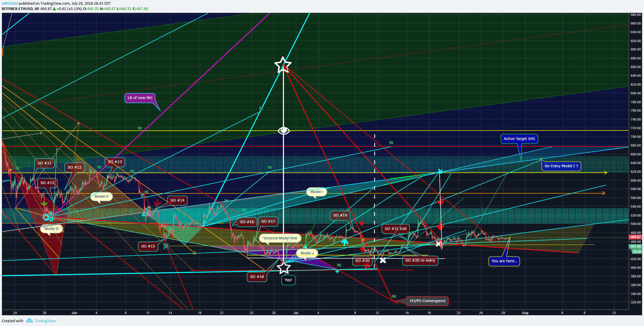The width and height of the screenshot is (644, 326).
Task: Click the 320.00 price axis label
Action: (x=635, y=302)
